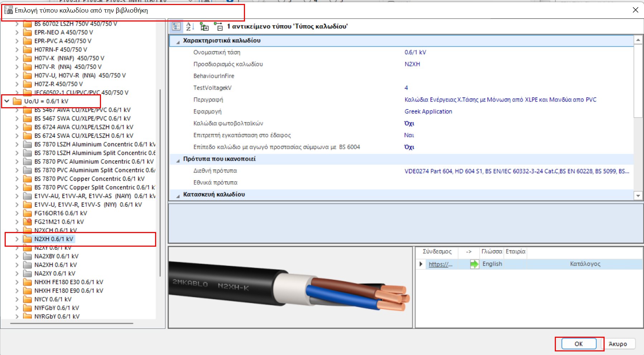Sort properties alphabetically with the A-Z icon

[189, 26]
